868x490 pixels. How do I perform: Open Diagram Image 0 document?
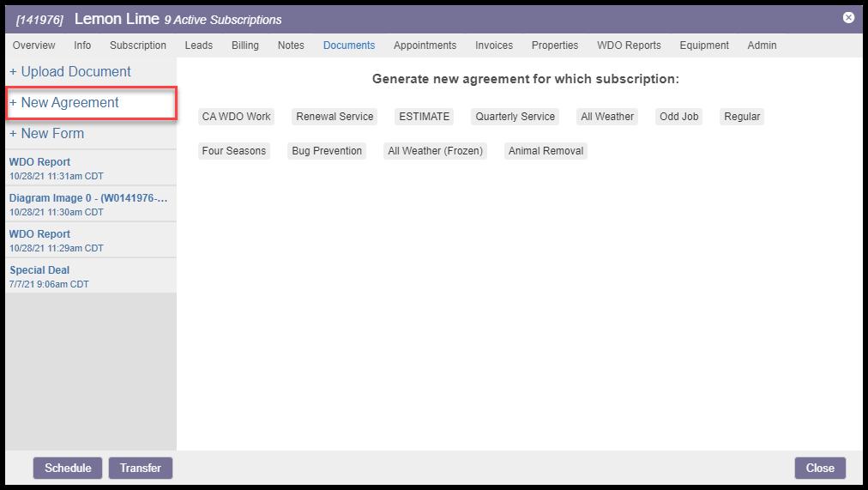click(x=87, y=198)
